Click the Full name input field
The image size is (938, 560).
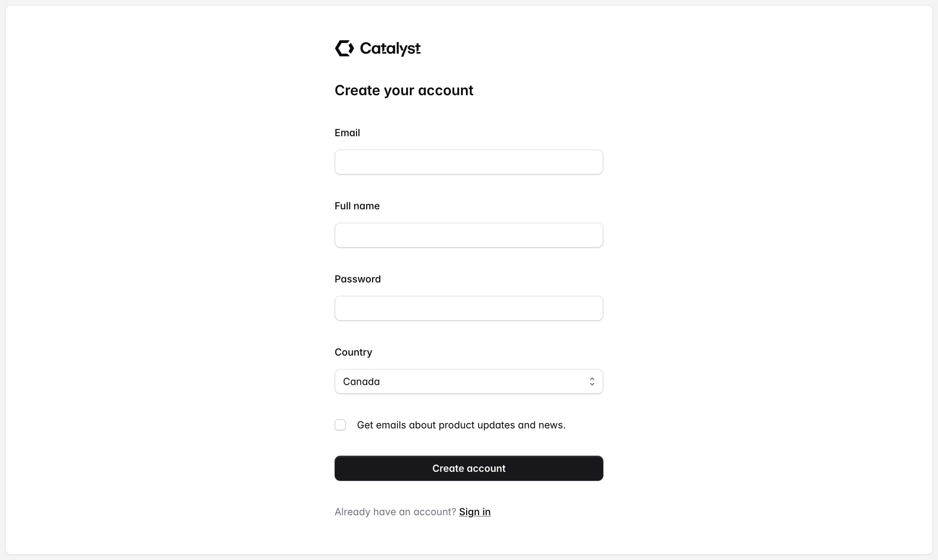469,235
